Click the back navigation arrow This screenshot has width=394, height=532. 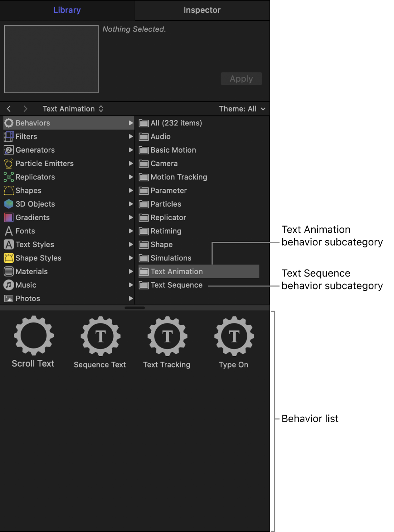[8, 108]
